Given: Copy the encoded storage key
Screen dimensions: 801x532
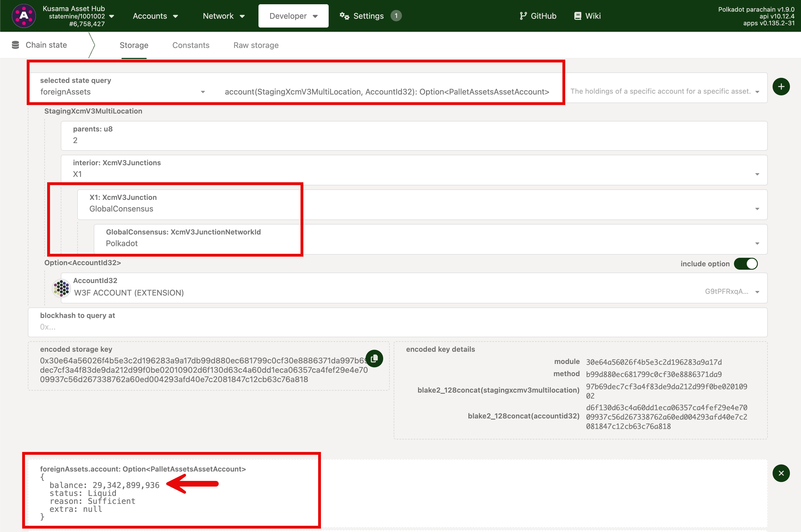Looking at the screenshot, I should 374,359.
